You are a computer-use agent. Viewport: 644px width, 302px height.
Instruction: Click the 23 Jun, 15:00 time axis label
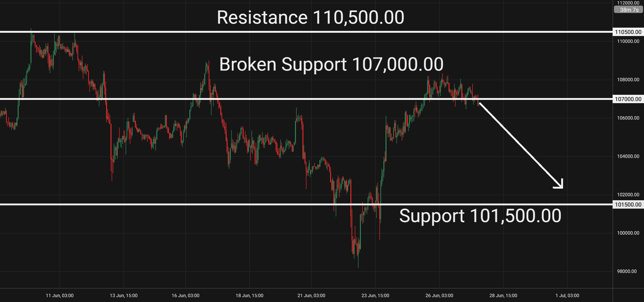pos(375,295)
